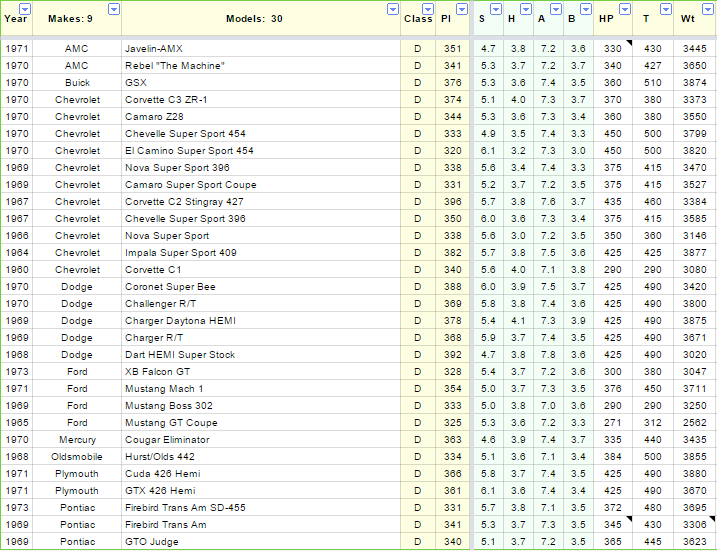Select weight value '2562' cell
The width and height of the screenshot is (717, 551).
[x=695, y=423]
